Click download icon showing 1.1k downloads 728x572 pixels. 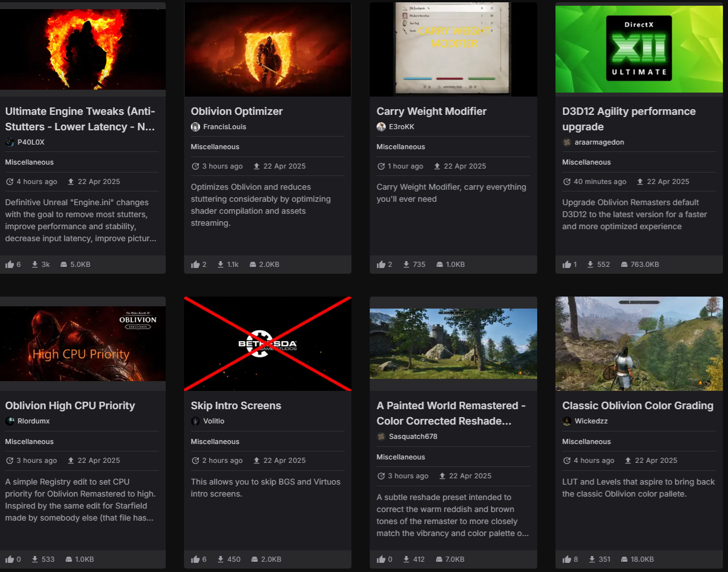point(221,265)
